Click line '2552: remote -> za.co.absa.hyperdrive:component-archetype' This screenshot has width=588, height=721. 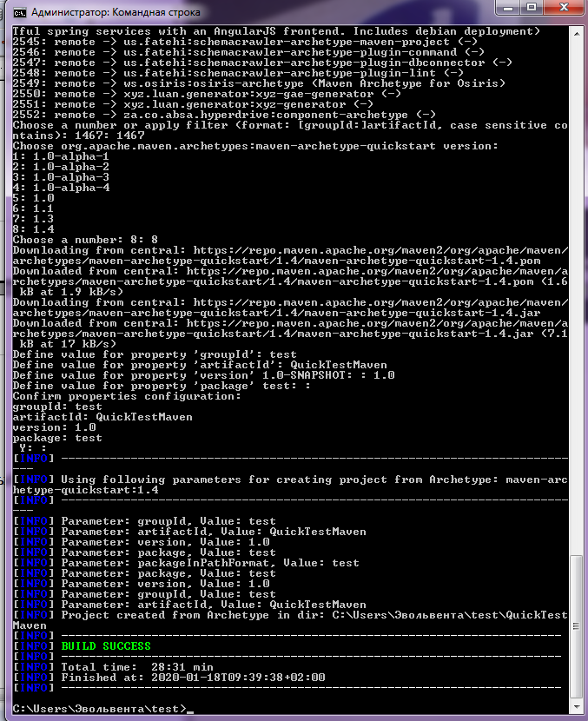pos(224,115)
